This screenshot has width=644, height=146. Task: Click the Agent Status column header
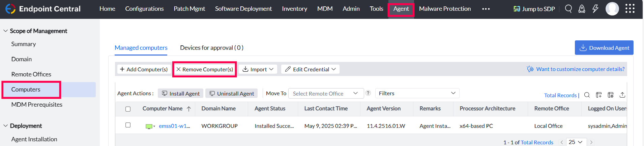tap(270, 108)
